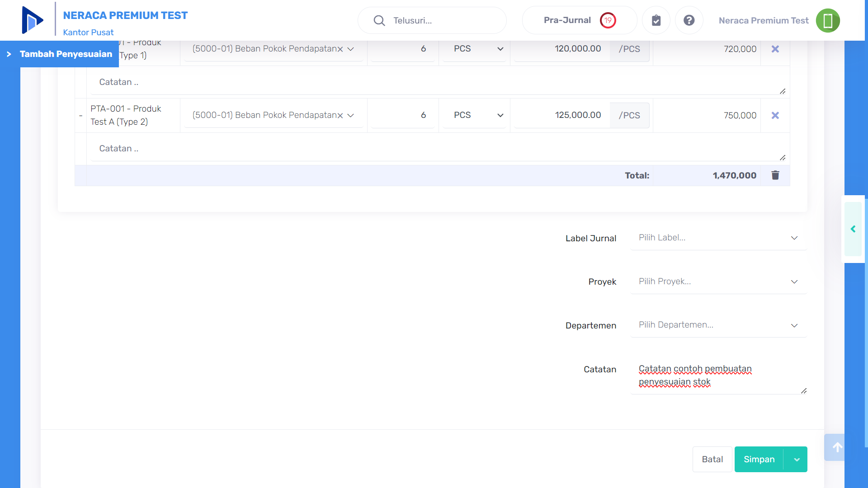This screenshot has width=868, height=488.
Task: Click the Simpan button
Action: 759,460
